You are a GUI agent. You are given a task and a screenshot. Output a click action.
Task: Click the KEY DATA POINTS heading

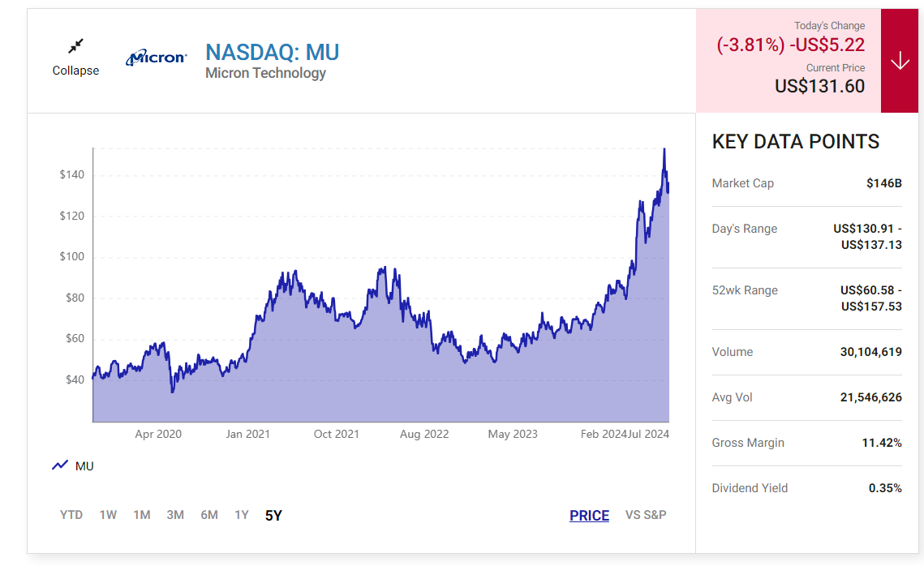point(796,141)
